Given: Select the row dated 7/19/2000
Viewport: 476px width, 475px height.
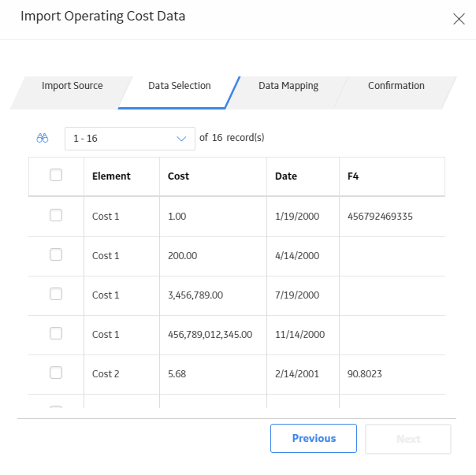Looking at the screenshot, I should (x=56, y=294).
